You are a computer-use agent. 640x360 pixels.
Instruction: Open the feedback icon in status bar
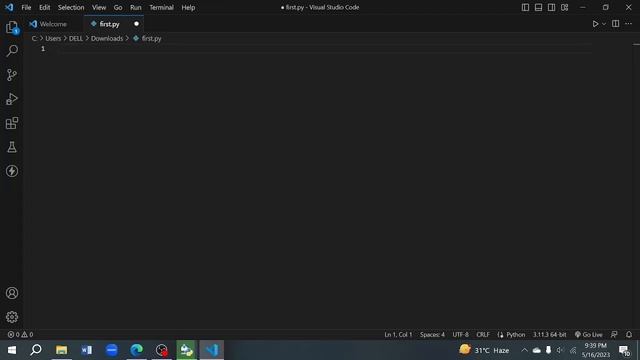[x=614, y=335]
